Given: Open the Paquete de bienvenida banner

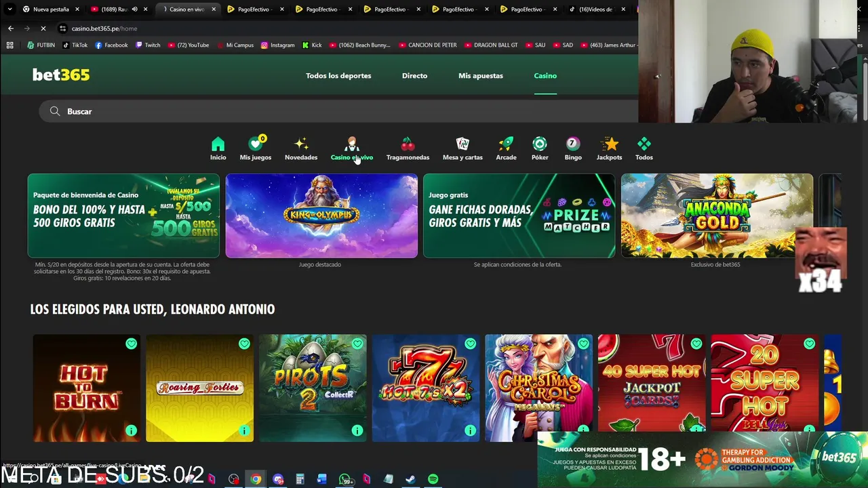Looking at the screenshot, I should click(x=123, y=216).
